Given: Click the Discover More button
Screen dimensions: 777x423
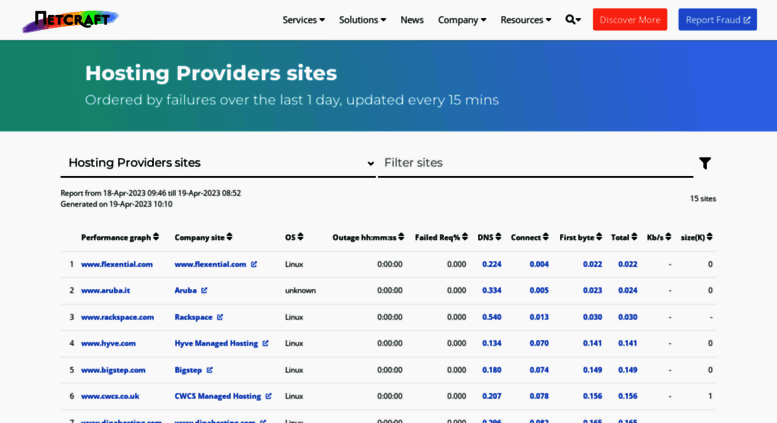Looking at the screenshot, I should point(630,20).
